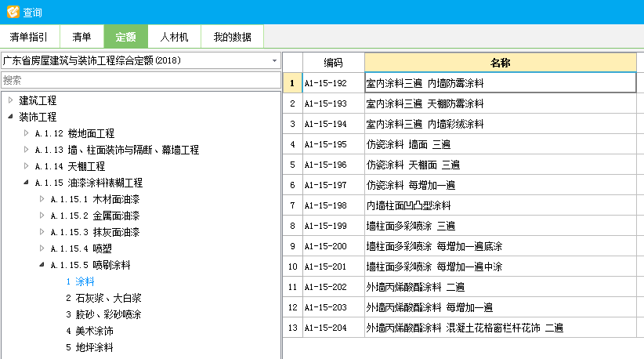
Task: Expand A.1.12 楼地面工程 arrow
Action: coord(27,133)
